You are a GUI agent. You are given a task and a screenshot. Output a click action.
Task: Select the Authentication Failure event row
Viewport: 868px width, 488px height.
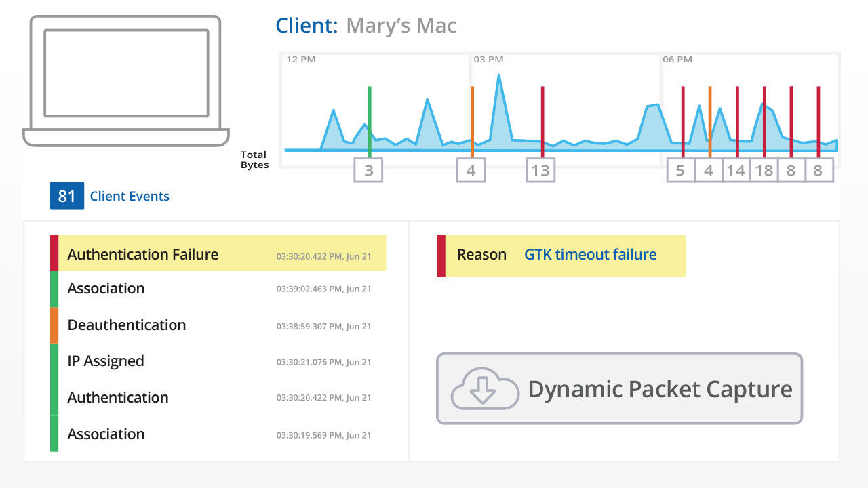(217, 254)
